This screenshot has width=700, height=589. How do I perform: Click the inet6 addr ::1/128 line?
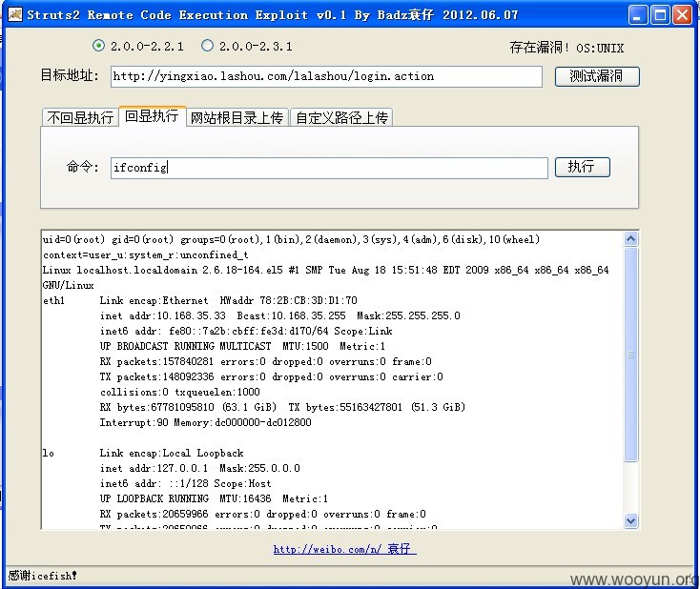(x=185, y=483)
